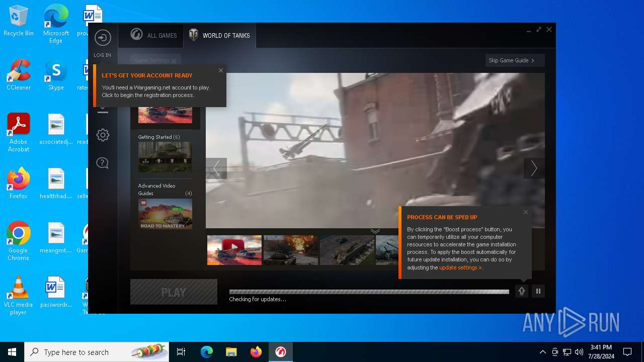
Task: Open the update settings link
Action: (460, 267)
